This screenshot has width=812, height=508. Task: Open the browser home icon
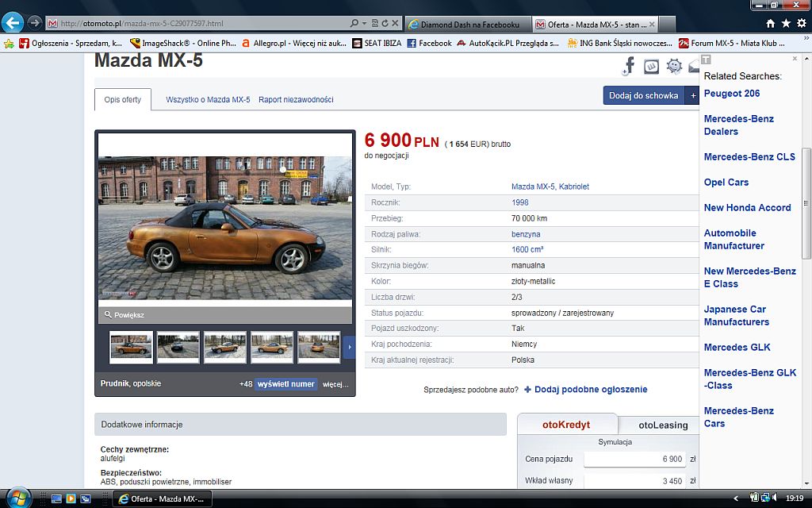tap(770, 23)
